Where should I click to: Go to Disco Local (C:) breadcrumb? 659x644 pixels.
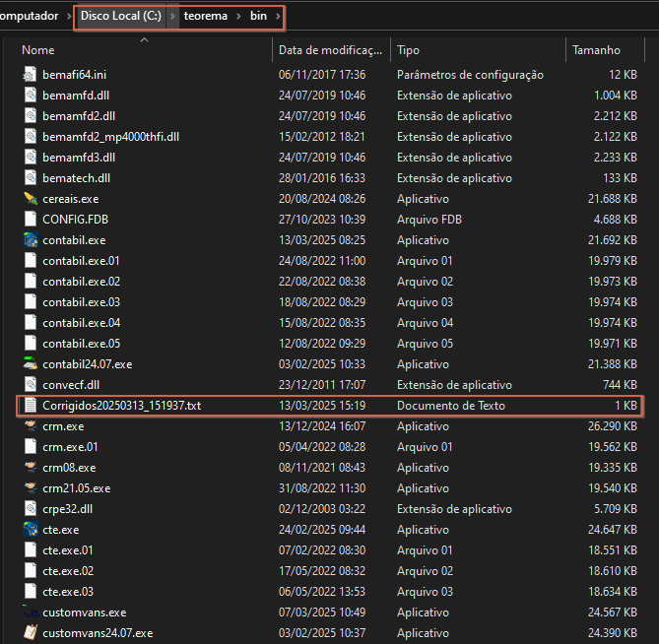click(121, 16)
